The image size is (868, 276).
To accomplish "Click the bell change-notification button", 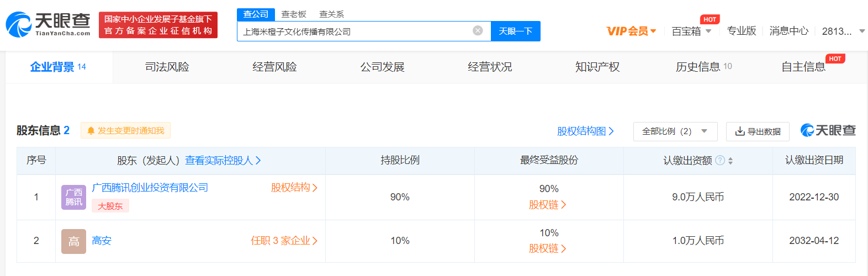I will pos(125,130).
